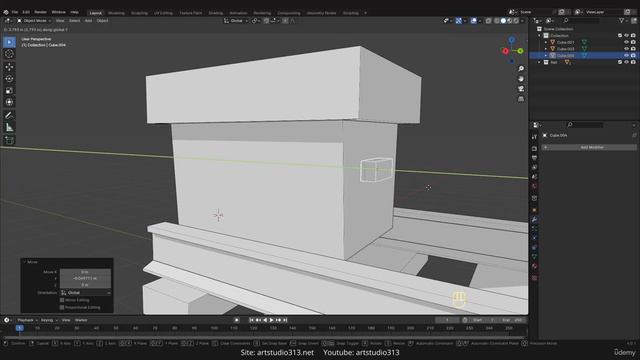Open Modifier properties wrench tab
The height and width of the screenshot is (360, 640).
pos(534,220)
